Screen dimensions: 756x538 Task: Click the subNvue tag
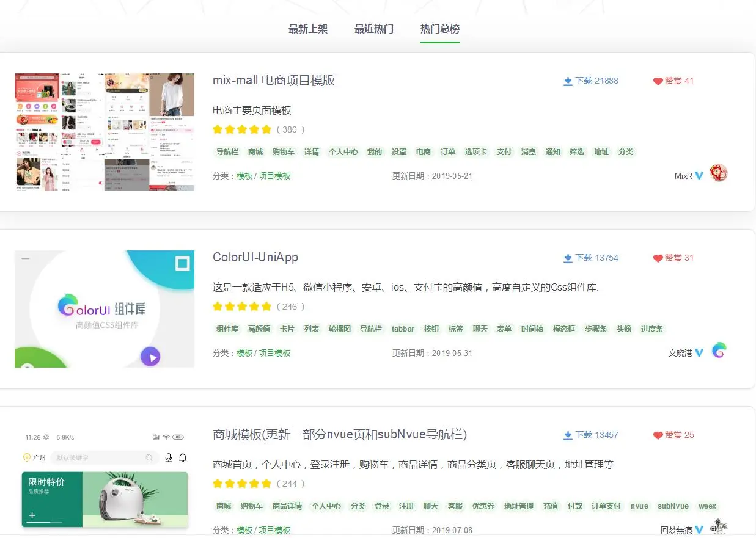click(673, 506)
